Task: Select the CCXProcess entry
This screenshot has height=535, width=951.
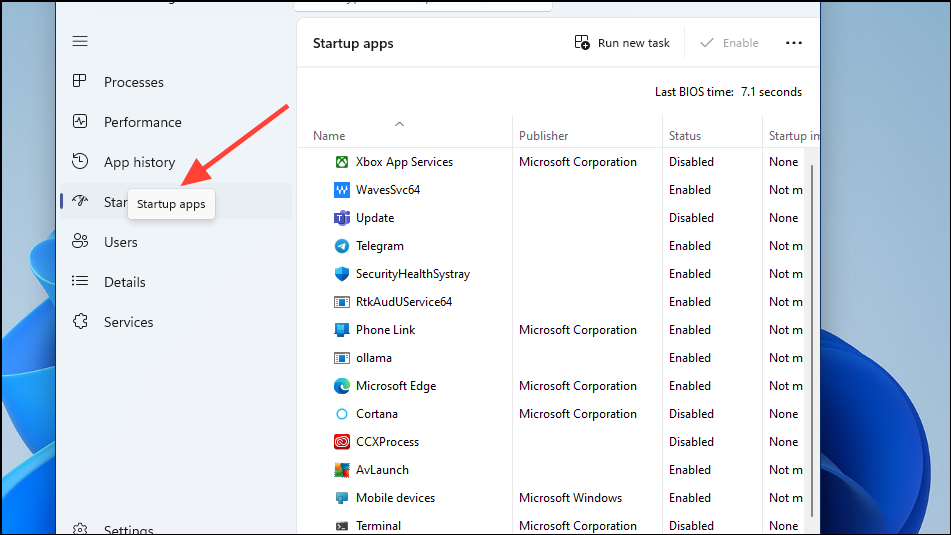Action: [387, 442]
